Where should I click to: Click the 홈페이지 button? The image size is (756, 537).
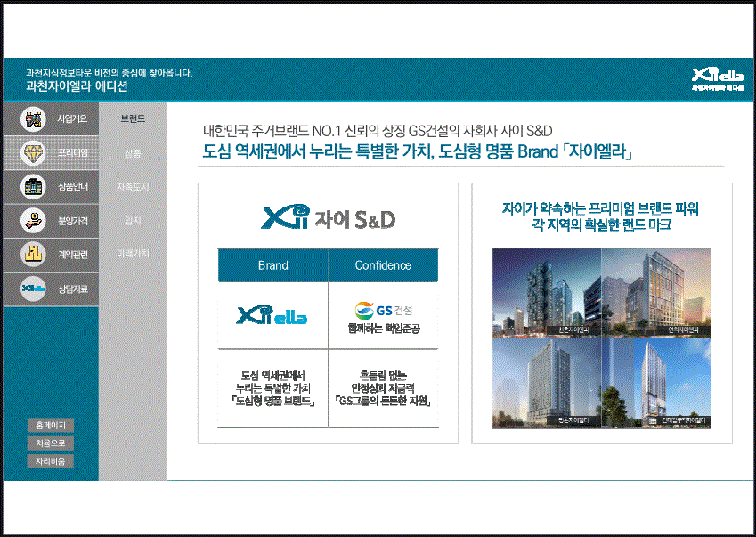(51, 425)
